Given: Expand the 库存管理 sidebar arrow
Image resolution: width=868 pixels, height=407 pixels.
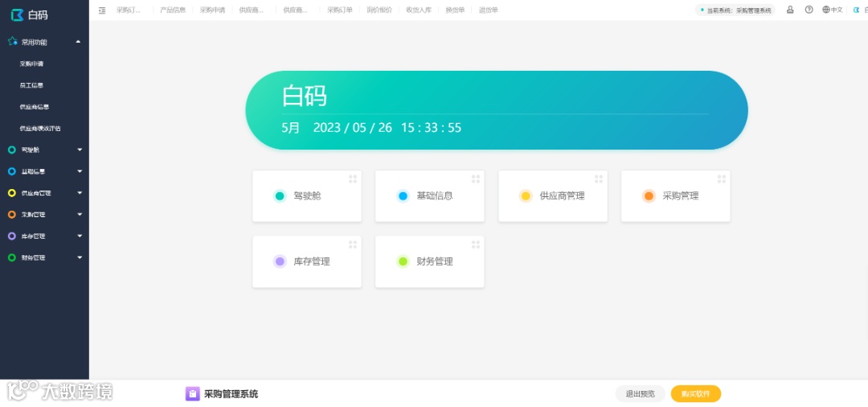Looking at the screenshot, I should pyautogui.click(x=80, y=236).
